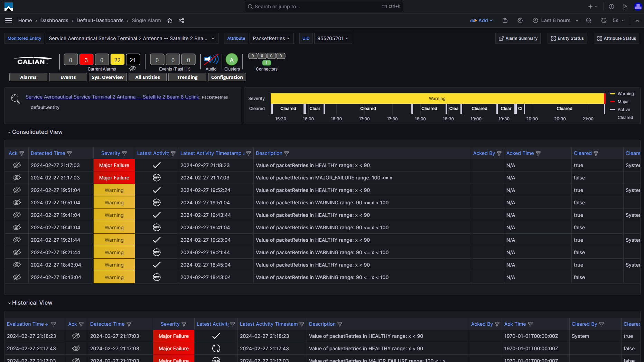
Task: Click the refresh dashboard icon
Action: [x=604, y=20]
